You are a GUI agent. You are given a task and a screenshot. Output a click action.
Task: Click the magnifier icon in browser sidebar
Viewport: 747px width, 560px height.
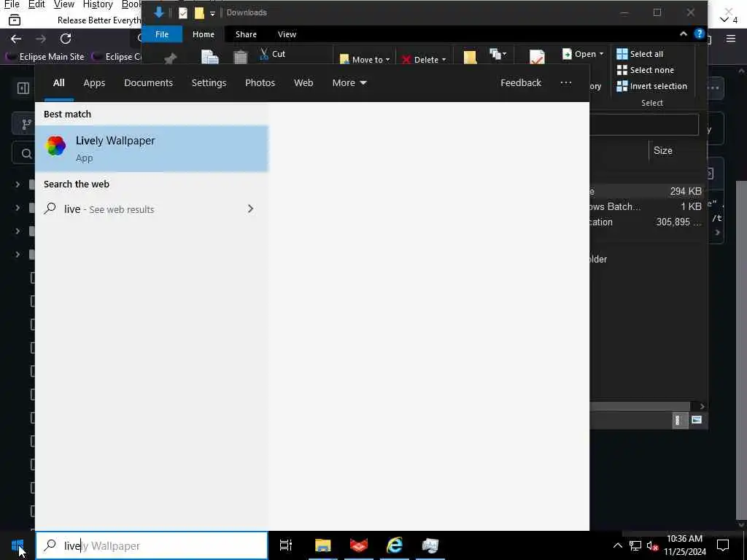[x=27, y=153]
